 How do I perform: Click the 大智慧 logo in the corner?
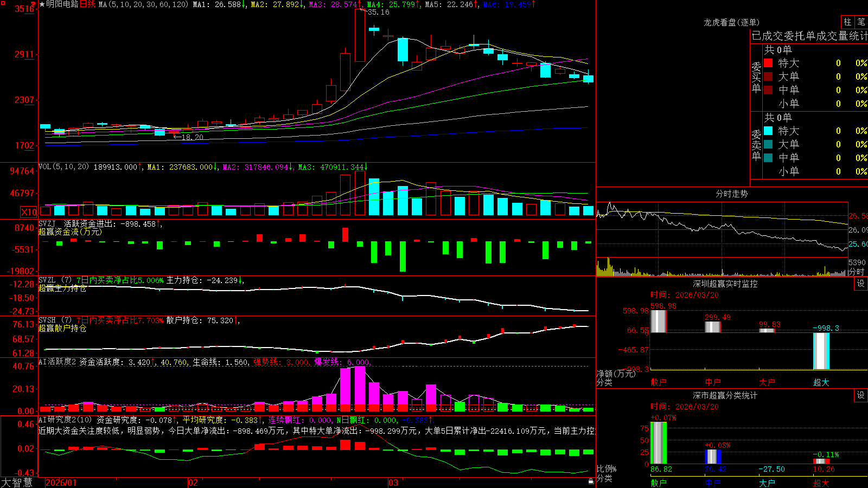(x=17, y=483)
